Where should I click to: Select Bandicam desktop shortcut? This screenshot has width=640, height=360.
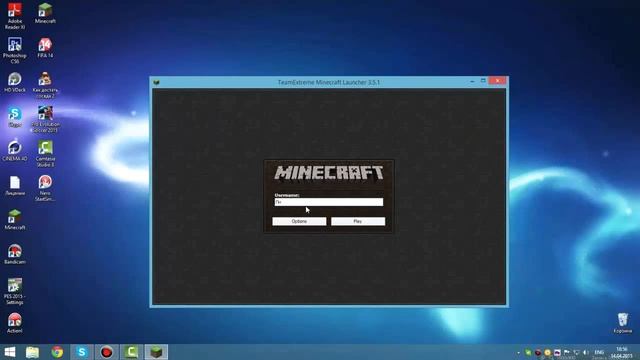pos(15,254)
